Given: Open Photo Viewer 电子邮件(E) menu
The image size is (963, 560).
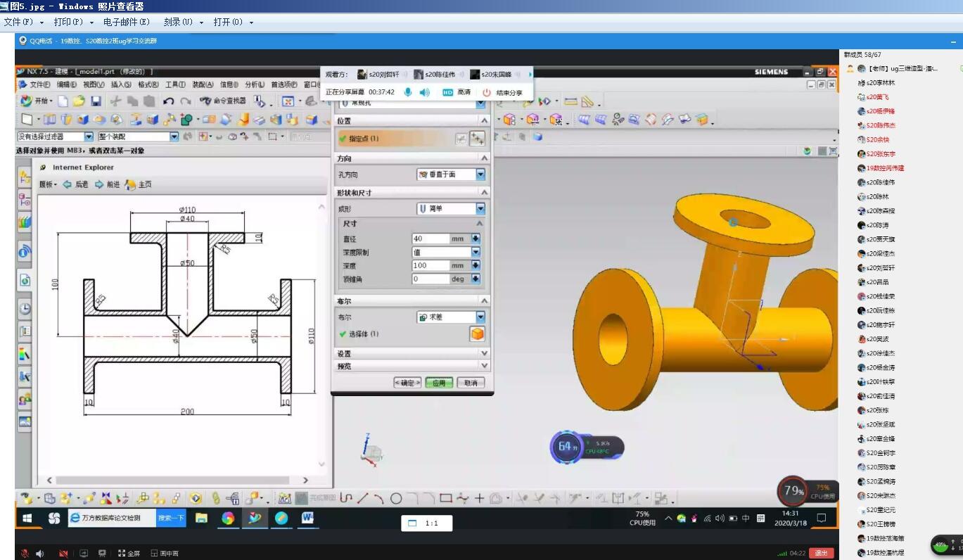Looking at the screenshot, I should pyautogui.click(x=127, y=22).
